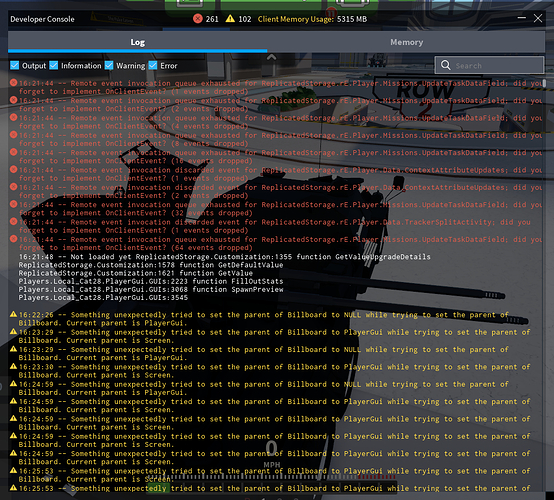Click 'GUIs:3068 function SpawnPreview' trace line
The height and width of the screenshot is (500, 554).
click(x=151, y=289)
